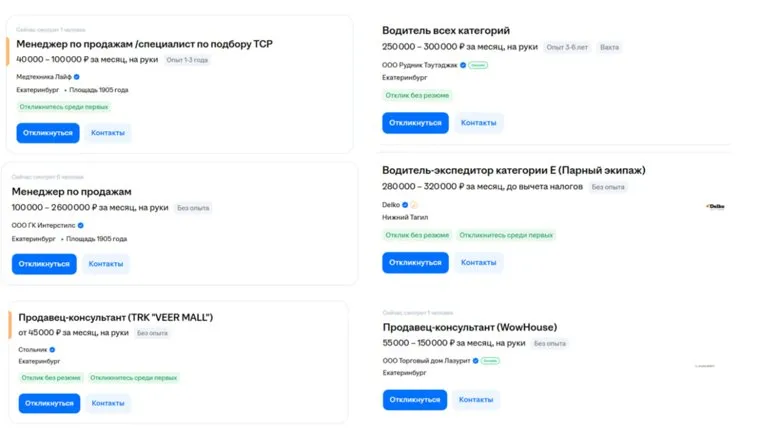
Task: Show Контакты for Delko driver vacancy
Action: [x=477, y=262]
